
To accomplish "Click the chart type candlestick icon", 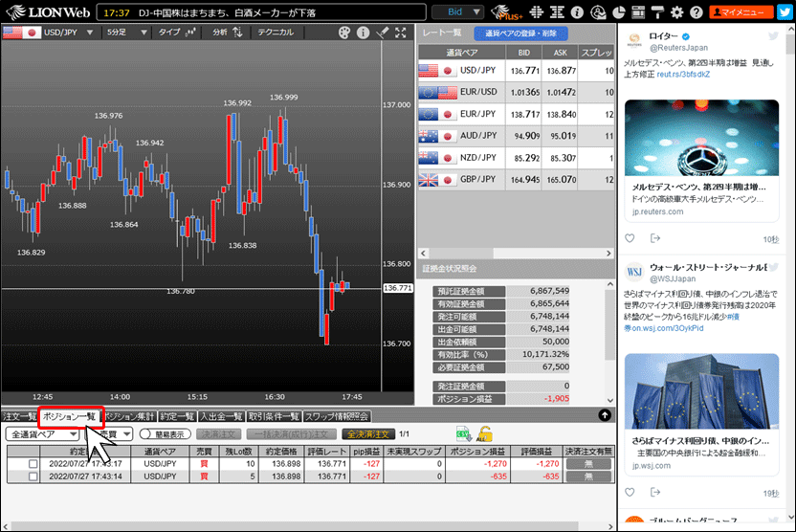I will click(x=190, y=32).
